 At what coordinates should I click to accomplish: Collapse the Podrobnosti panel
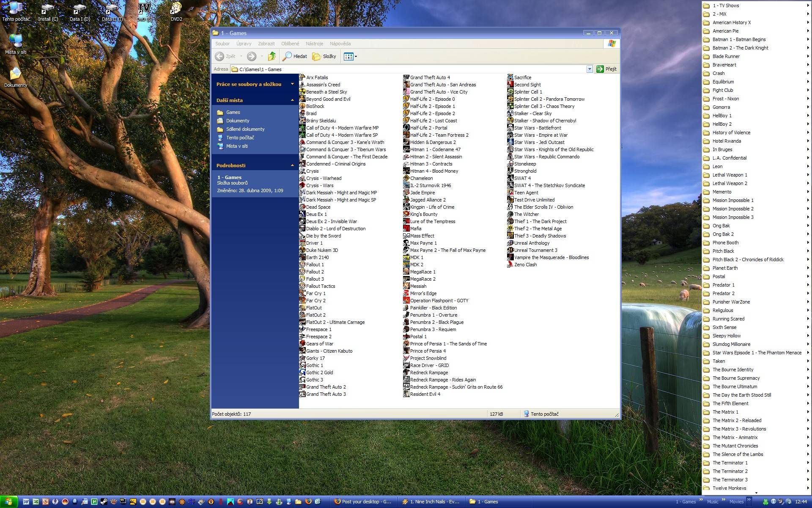click(x=292, y=165)
